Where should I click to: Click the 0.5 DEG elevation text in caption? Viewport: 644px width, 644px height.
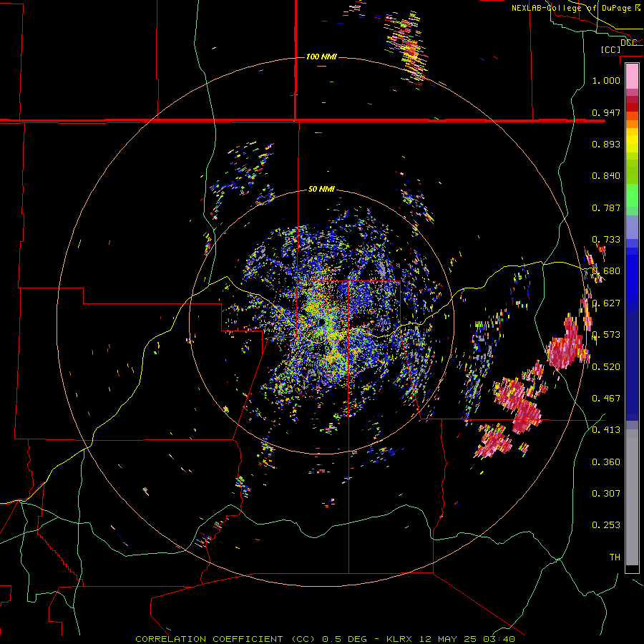click(346, 639)
